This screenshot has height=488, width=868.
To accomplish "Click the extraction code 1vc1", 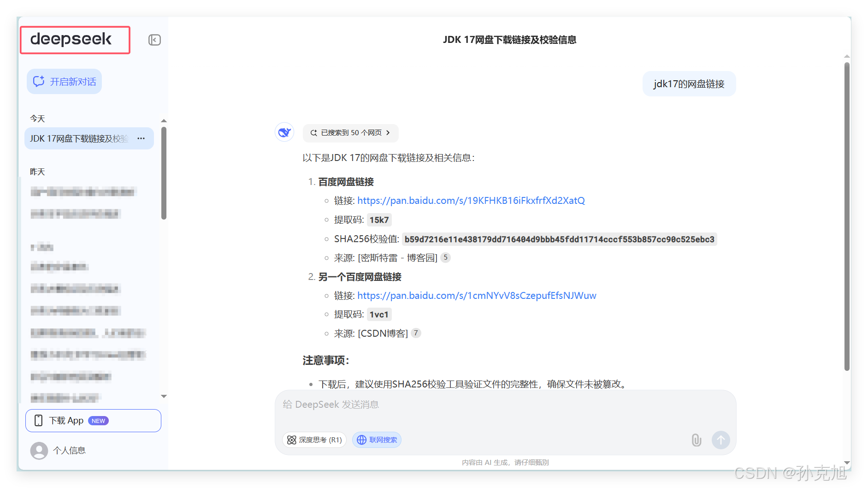I will click(379, 315).
